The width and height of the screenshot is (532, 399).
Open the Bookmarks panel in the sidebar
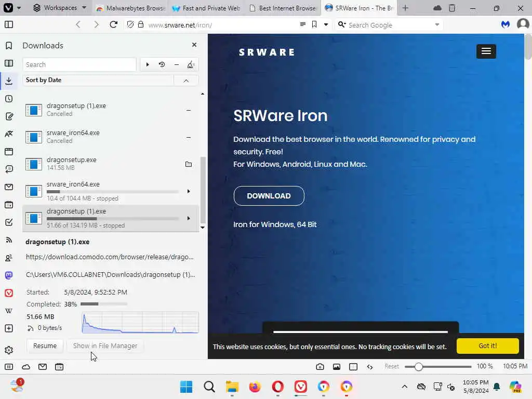coord(9,46)
